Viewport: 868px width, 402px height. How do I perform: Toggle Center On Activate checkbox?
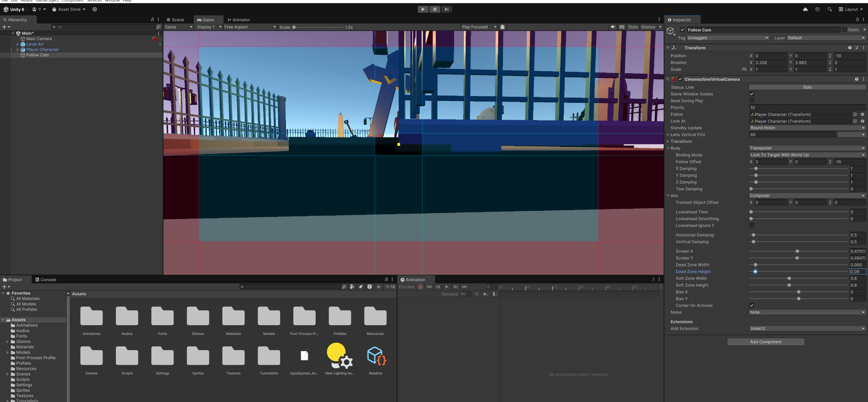(751, 306)
